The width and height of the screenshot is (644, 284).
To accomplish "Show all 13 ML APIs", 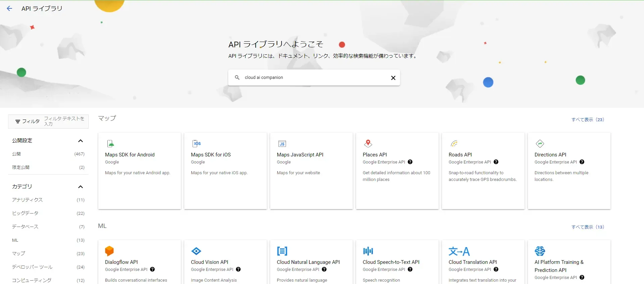I will point(588,227).
